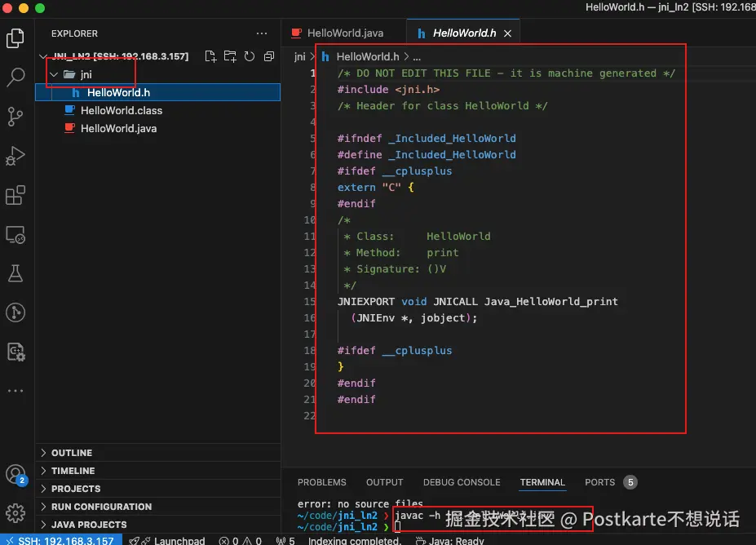This screenshot has height=545, width=756.
Task: Open the Manage settings gear
Action: 15,514
